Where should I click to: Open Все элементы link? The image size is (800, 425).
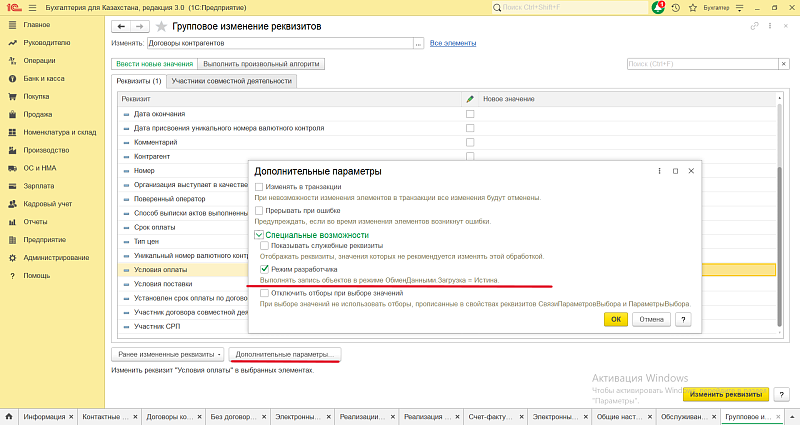point(453,43)
